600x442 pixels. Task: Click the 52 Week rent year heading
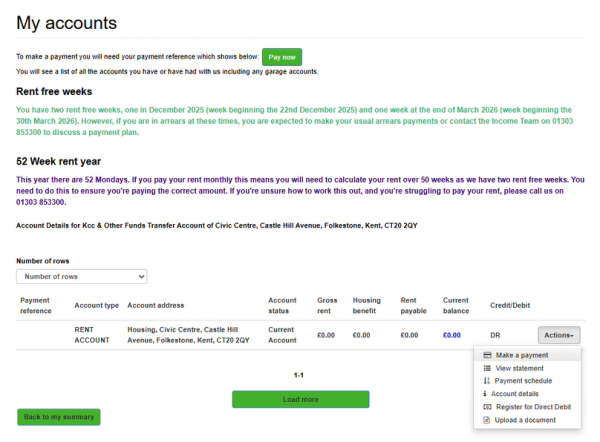[x=59, y=161]
